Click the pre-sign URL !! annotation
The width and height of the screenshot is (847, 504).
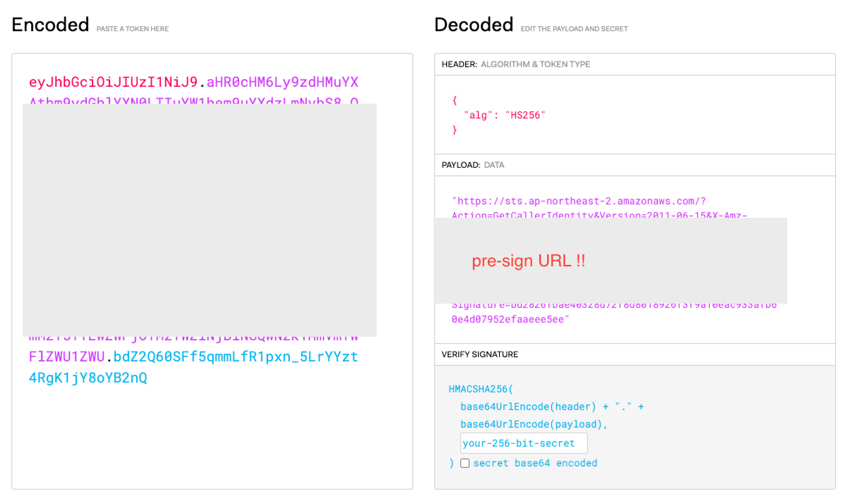coord(528,261)
